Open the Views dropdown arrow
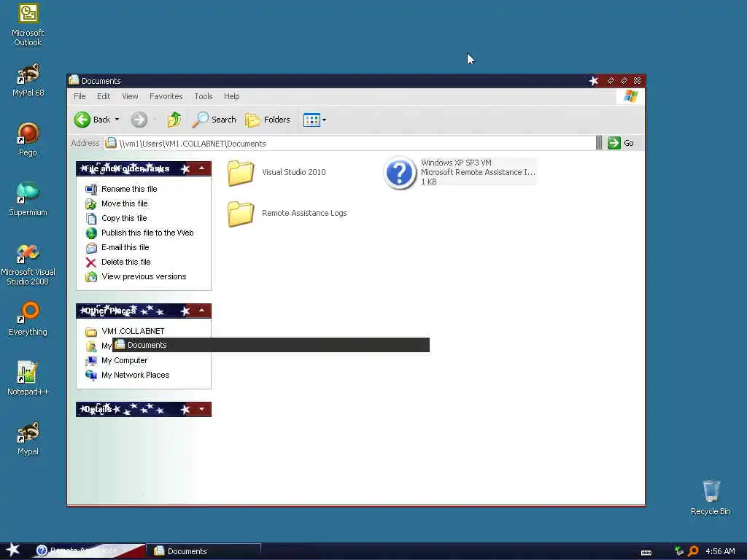 point(325,120)
